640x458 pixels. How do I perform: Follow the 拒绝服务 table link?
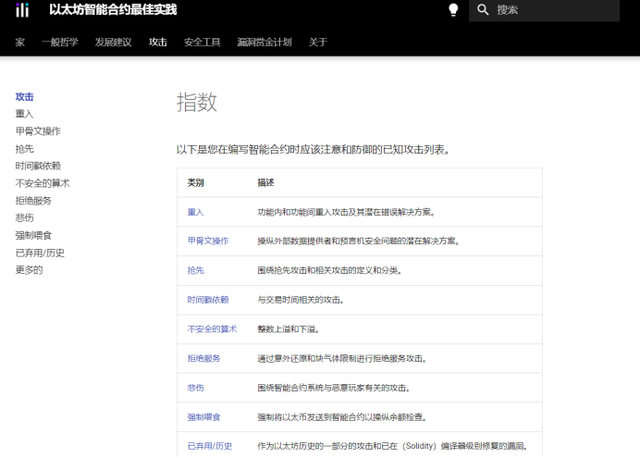tap(204, 358)
